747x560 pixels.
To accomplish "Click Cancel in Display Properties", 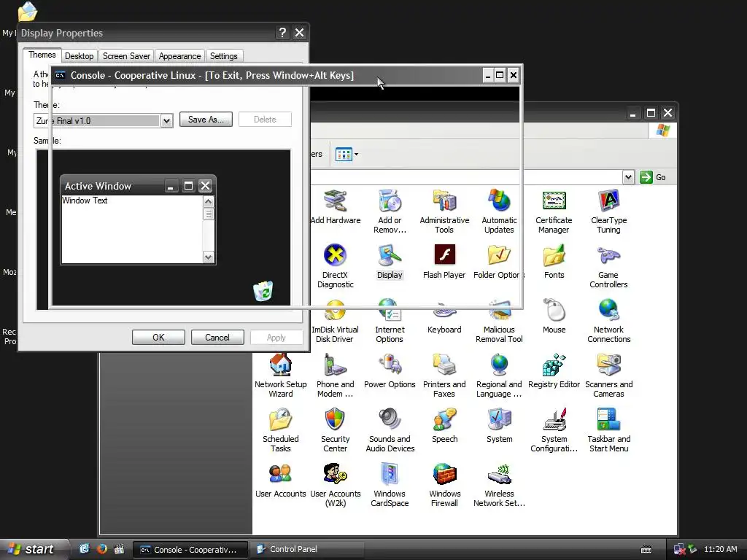I will (x=217, y=337).
